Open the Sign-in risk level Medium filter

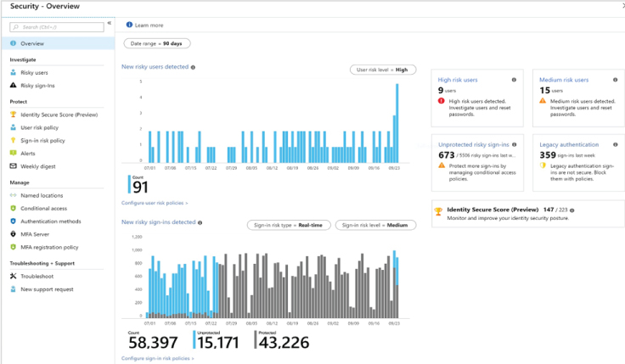pos(375,225)
